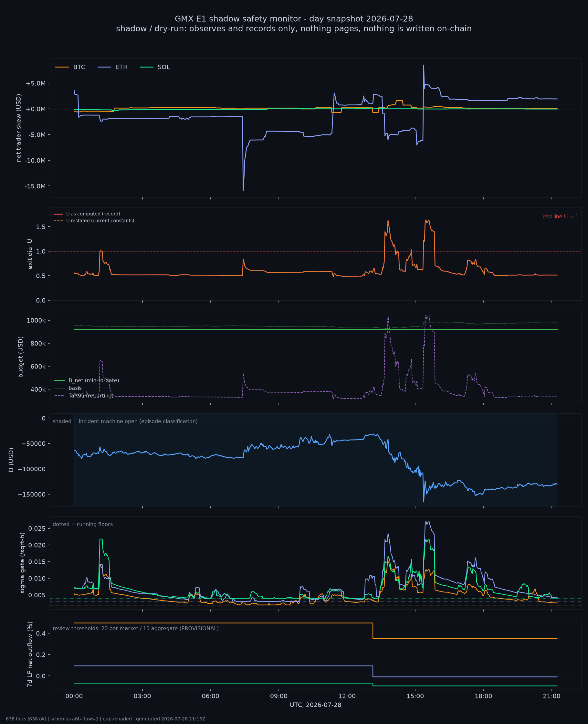Image resolution: width=588 pixels, height=724 pixels.
Task: Click the 'exit dial U' axis label
Action: coord(30,254)
